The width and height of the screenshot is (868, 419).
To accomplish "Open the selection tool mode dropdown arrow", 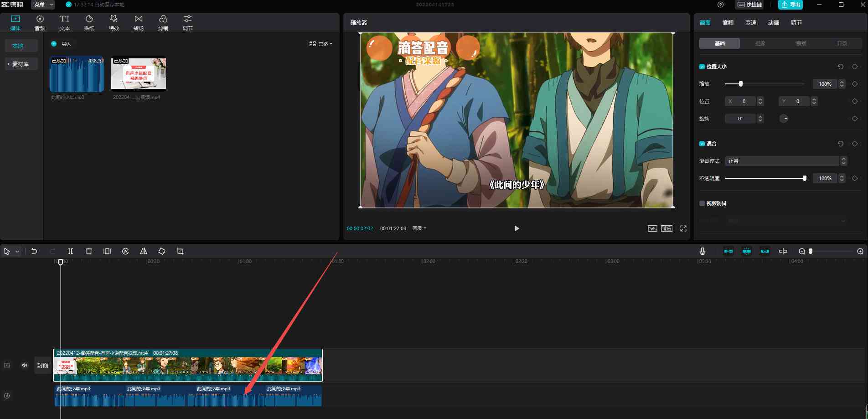I will pyautogui.click(x=17, y=251).
